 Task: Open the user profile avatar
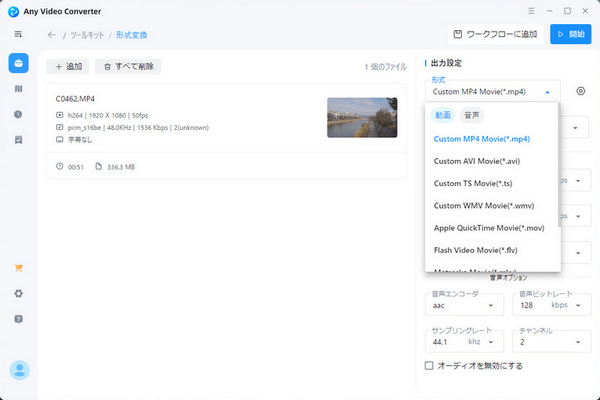tap(18, 370)
